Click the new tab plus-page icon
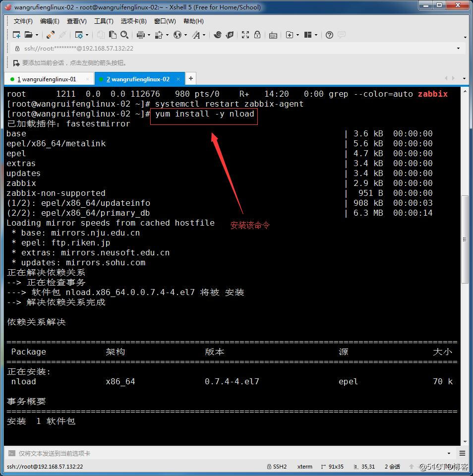473x476 pixels. pyautogui.click(x=290, y=35)
